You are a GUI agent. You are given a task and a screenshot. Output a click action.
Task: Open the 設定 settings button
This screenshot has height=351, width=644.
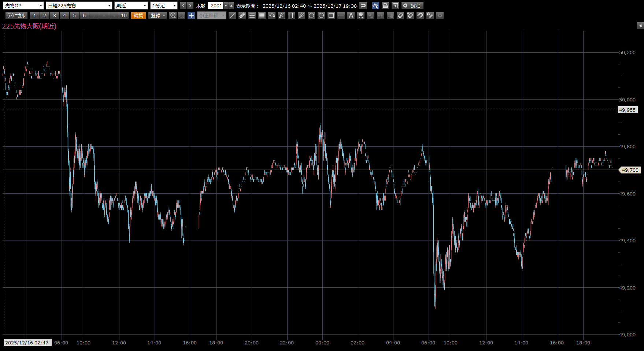pyautogui.click(x=412, y=5)
